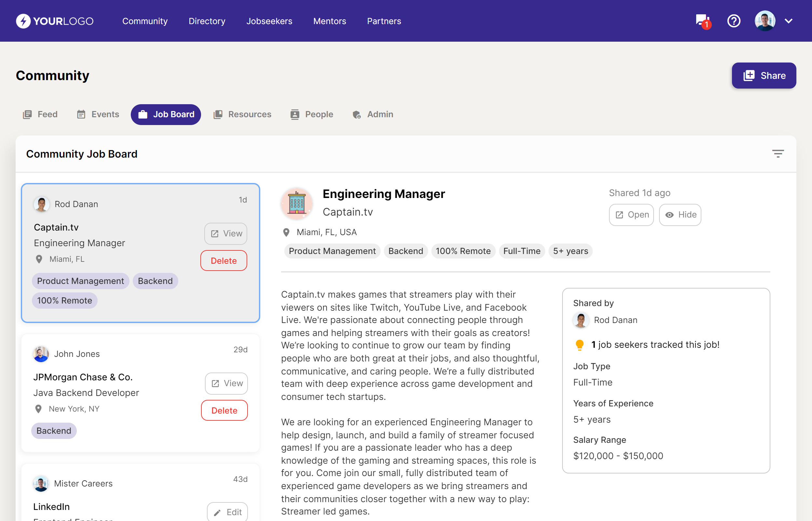
Task: Select Product Management tag in Captain.tv card
Action: tap(80, 281)
